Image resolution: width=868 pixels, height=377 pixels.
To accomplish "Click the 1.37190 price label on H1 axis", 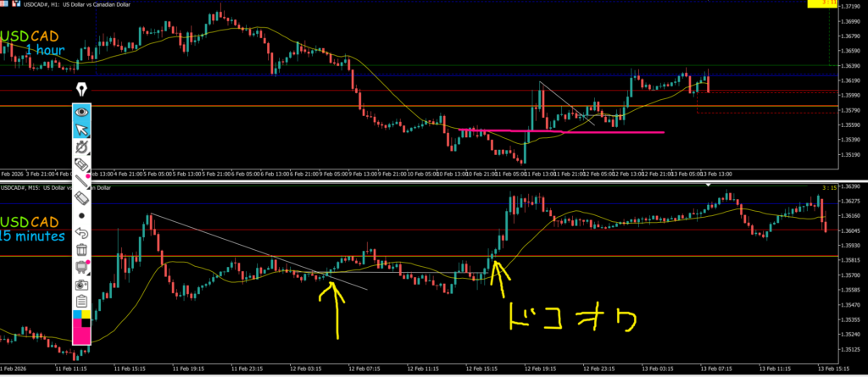I will [853, 7].
